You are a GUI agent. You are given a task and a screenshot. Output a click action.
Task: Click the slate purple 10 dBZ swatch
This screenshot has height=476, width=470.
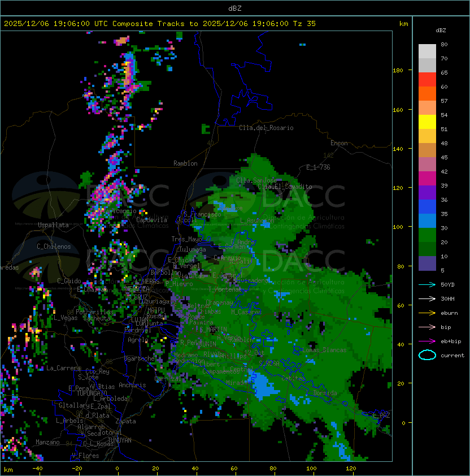[427, 263]
